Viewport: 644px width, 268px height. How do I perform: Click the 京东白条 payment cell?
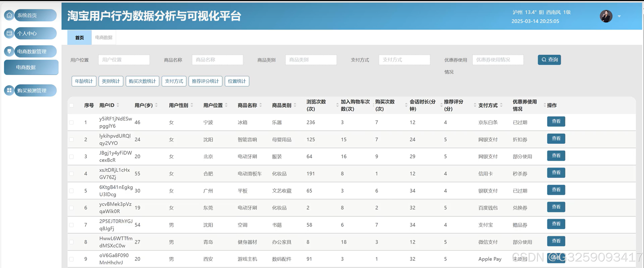click(x=488, y=122)
